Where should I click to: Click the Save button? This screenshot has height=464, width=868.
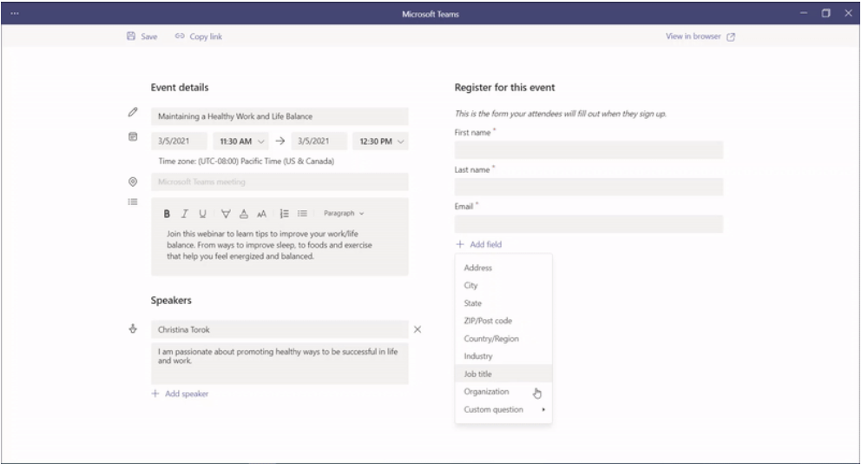pyautogui.click(x=141, y=36)
